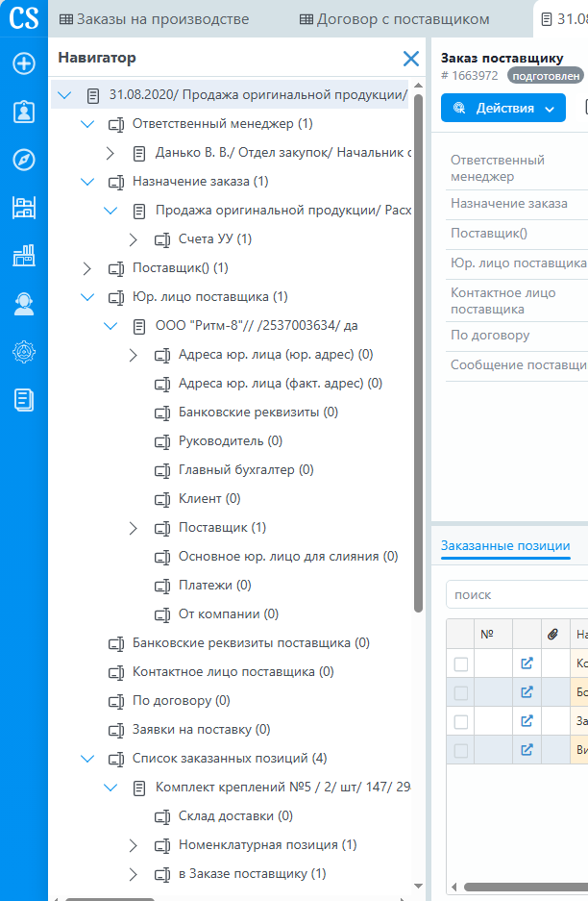The width and height of the screenshot is (588, 901).
Task: Open first table row via link icon
Action: pos(527,664)
